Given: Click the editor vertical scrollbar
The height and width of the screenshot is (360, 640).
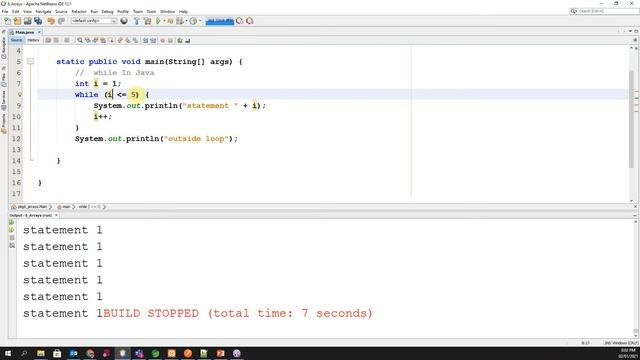Looking at the screenshot, I should pos(631,119).
